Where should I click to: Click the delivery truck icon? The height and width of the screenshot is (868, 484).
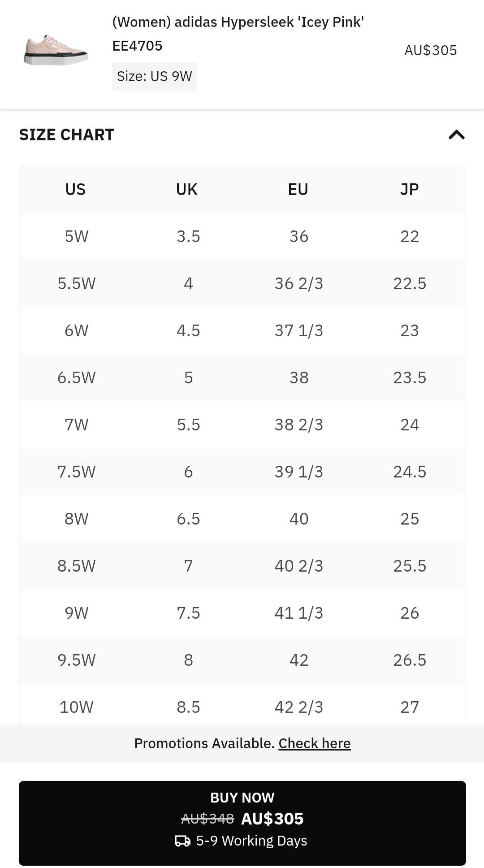pos(182,841)
